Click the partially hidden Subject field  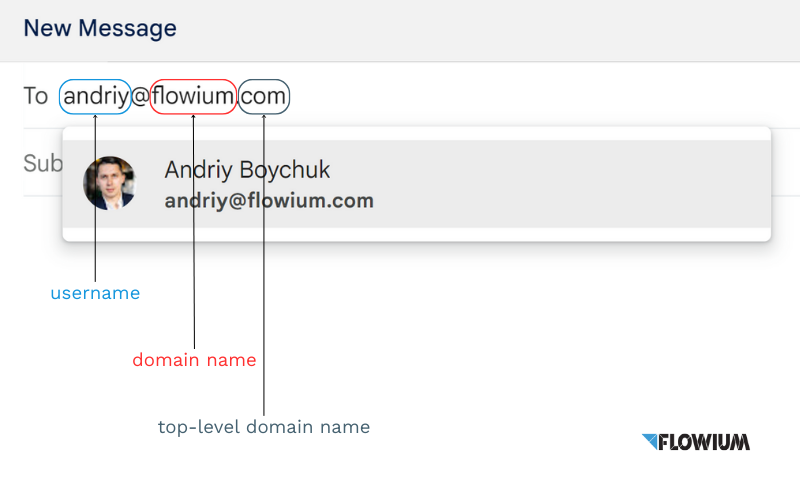tap(42, 163)
